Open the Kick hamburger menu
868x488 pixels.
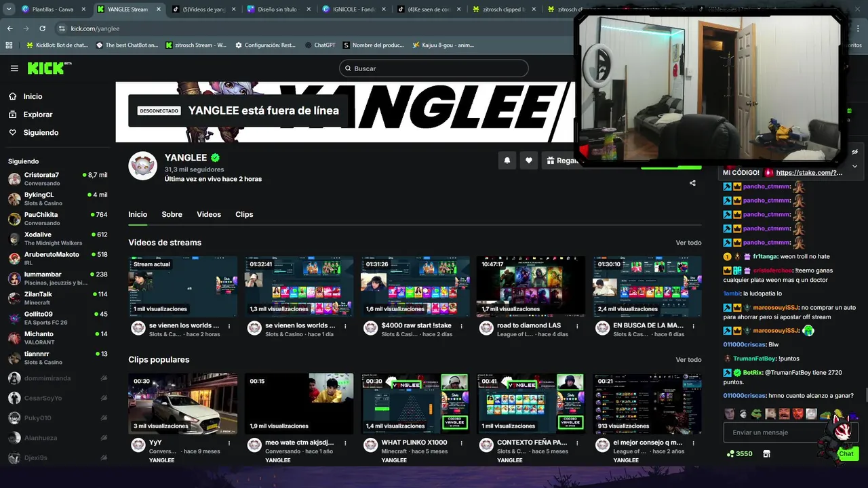pos(14,68)
